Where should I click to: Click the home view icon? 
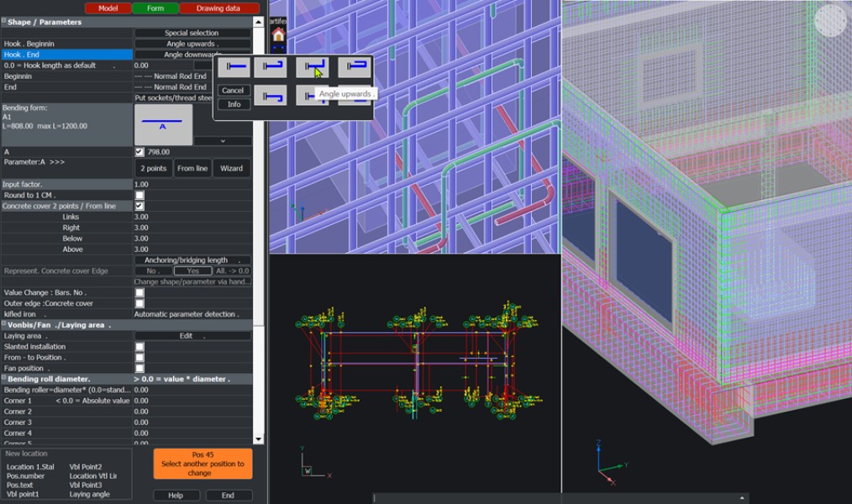click(278, 34)
